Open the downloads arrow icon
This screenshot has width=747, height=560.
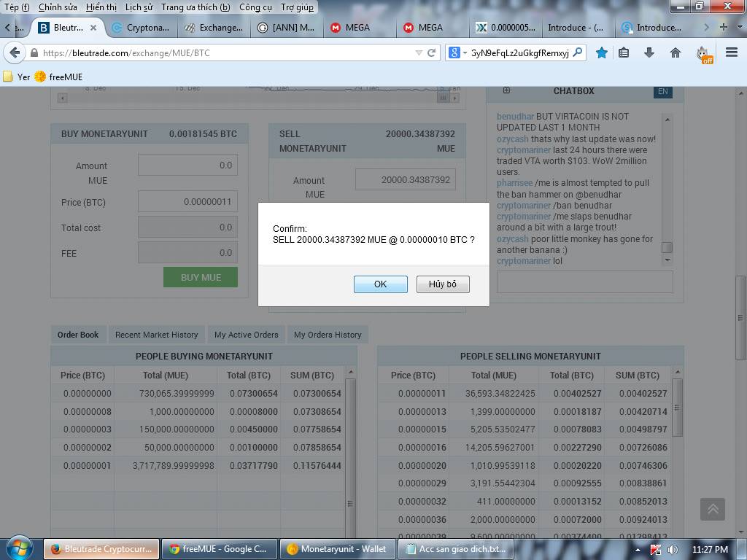(649, 52)
